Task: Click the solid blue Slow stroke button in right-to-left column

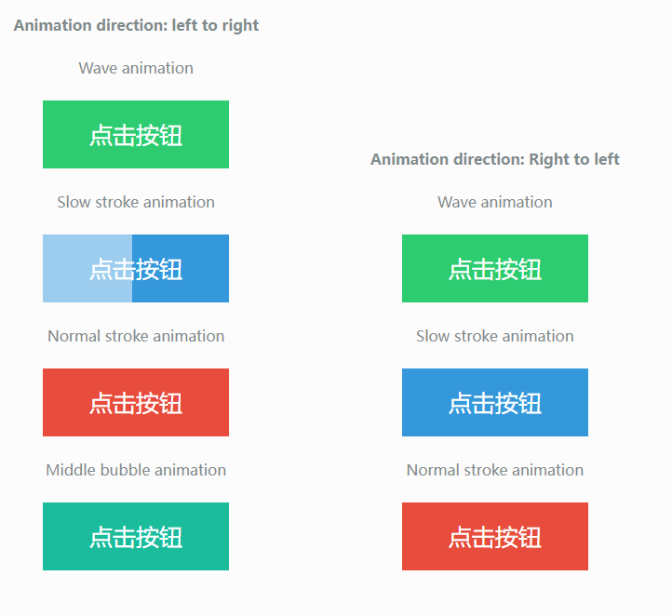Action: pyautogui.click(x=495, y=402)
